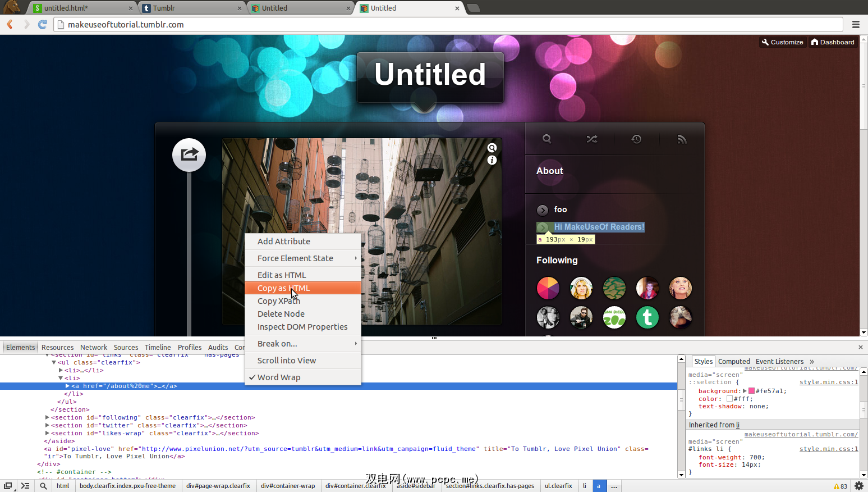This screenshot has width=868, height=492.
Task: Collapse the ul.clearfix node triangle
Action: click(x=54, y=363)
